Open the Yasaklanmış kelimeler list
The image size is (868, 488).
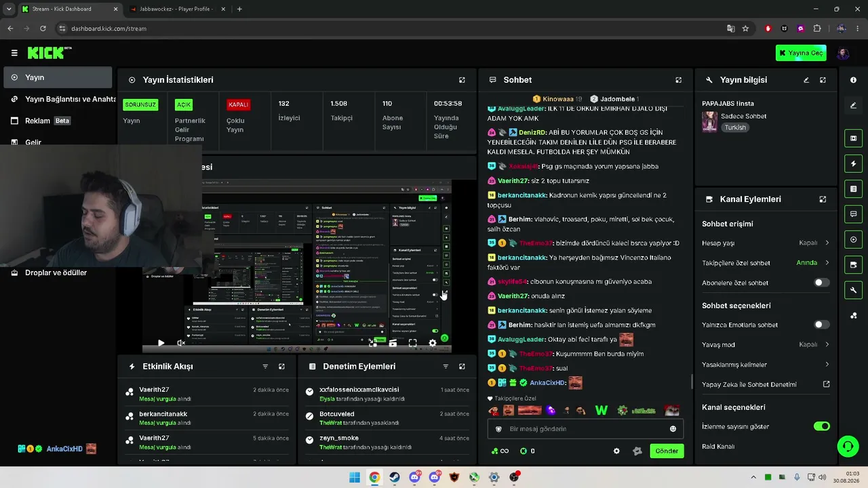766,365
